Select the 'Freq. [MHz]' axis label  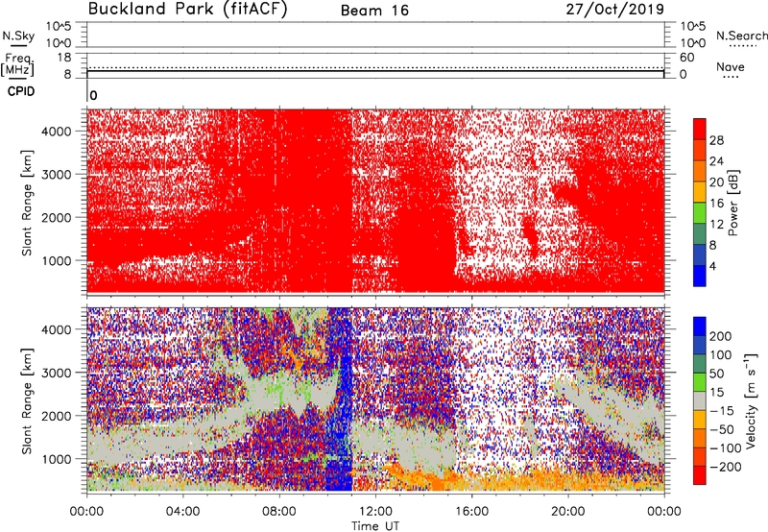17,65
